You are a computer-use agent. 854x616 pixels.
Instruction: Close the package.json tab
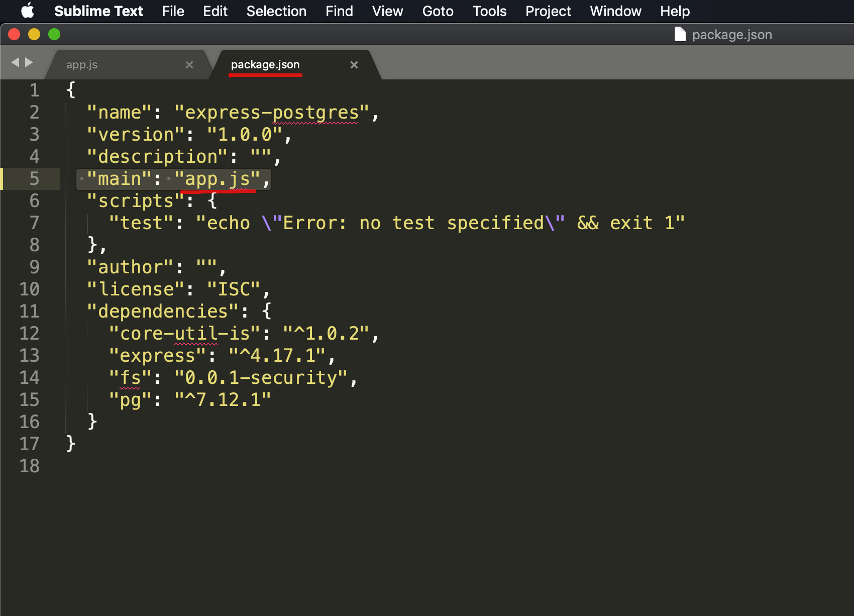354,64
